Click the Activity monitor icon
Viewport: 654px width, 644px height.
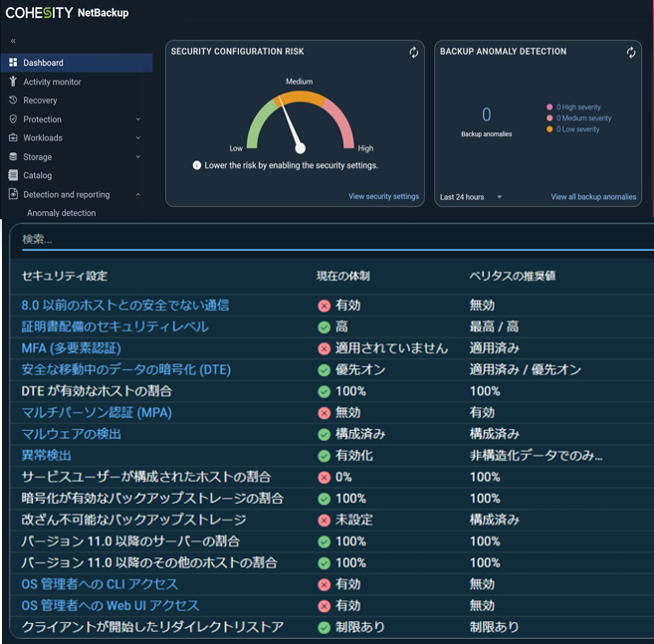point(13,82)
